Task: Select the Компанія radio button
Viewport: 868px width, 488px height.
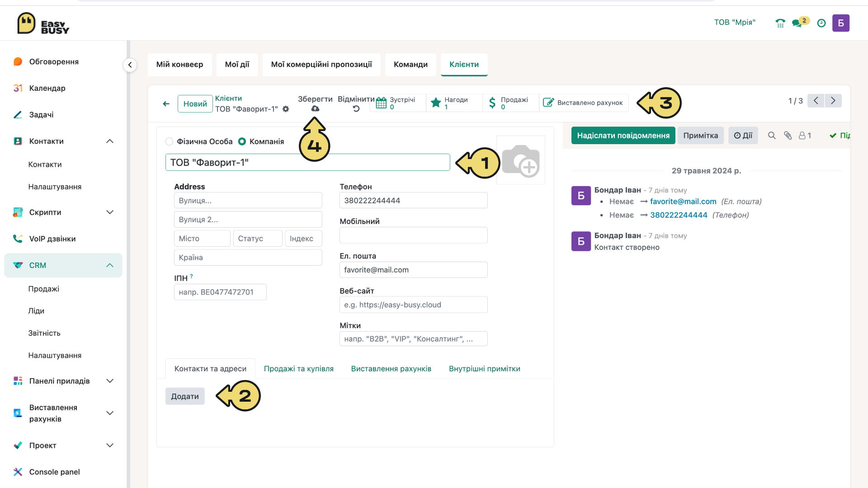Action: [x=242, y=141]
